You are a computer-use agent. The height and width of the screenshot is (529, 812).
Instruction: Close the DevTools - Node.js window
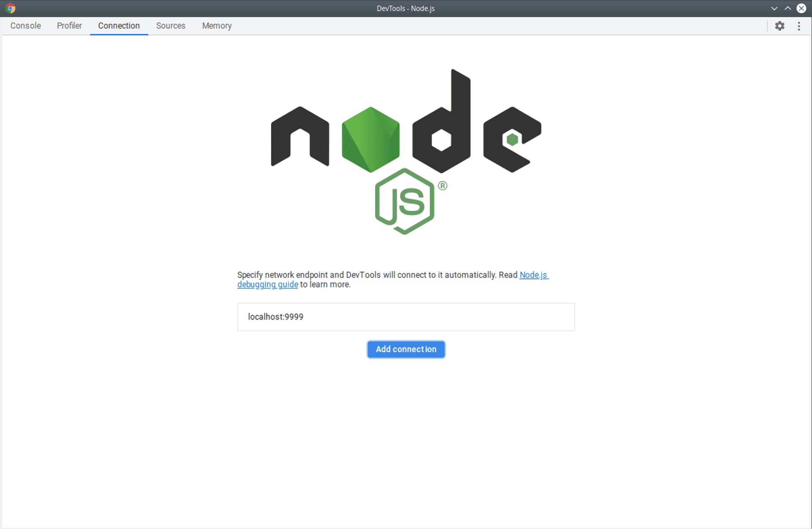coord(801,8)
